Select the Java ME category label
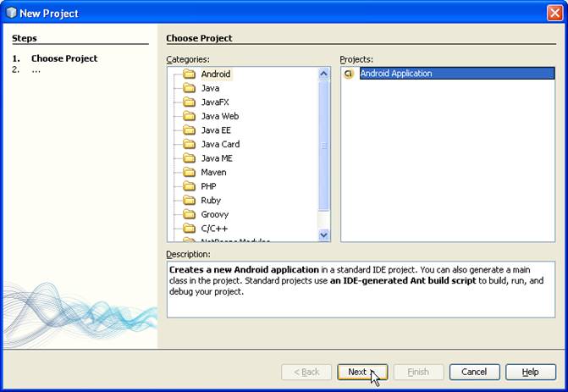Viewport: 568px width, 392px height. tap(217, 158)
